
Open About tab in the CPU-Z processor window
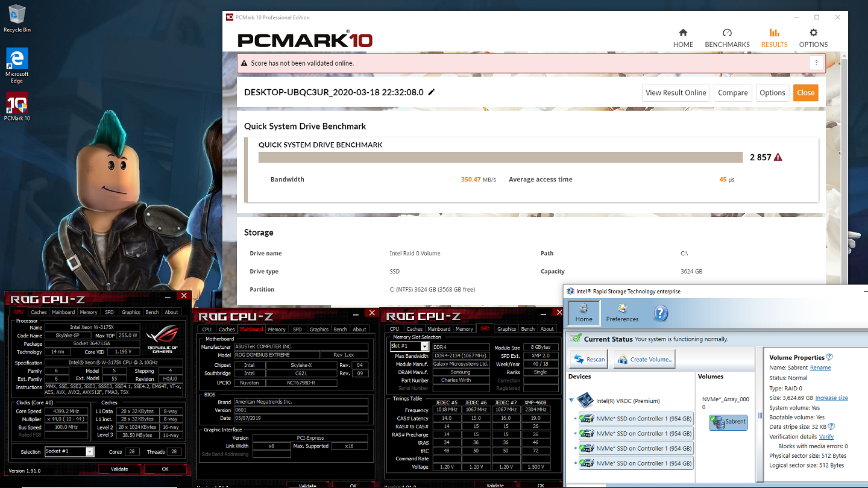(x=172, y=312)
